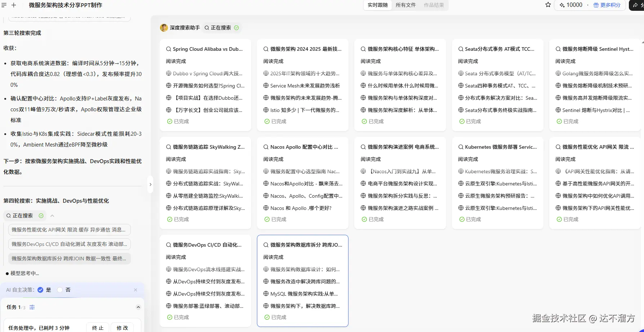Select the query chip 微服务性能优化 API网关 限流 缓存
The width and height of the screenshot is (644, 332).
pos(69,230)
